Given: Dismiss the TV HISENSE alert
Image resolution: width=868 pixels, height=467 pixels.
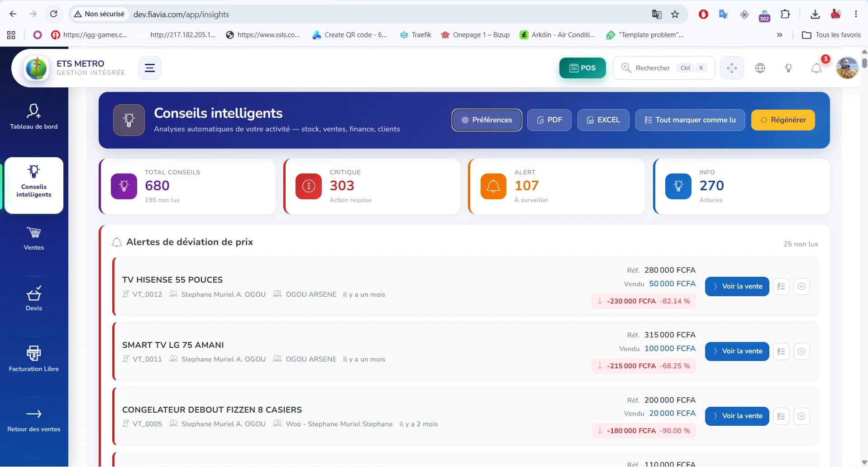Looking at the screenshot, I should 801,286.
